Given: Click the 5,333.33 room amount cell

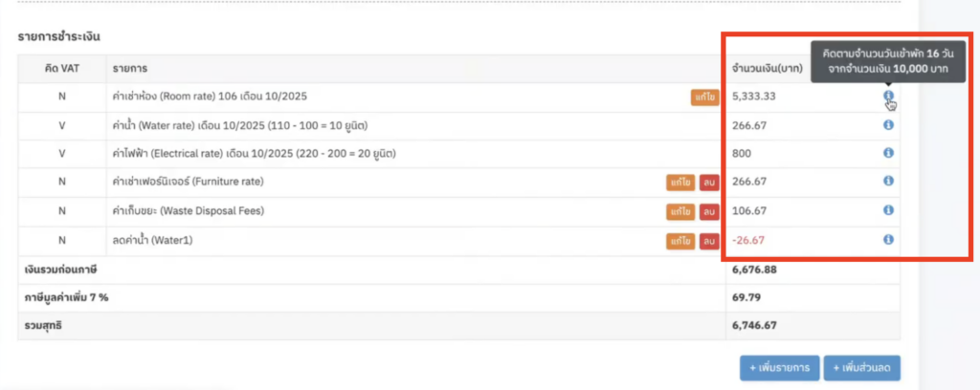Looking at the screenshot, I should coord(753,97).
